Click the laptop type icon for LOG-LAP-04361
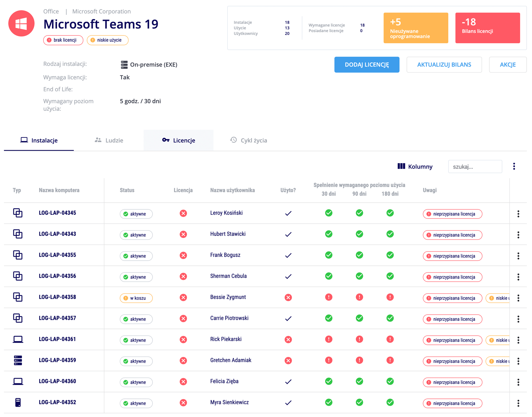Image resolution: width=532 pixels, height=417 pixels. (x=18, y=339)
